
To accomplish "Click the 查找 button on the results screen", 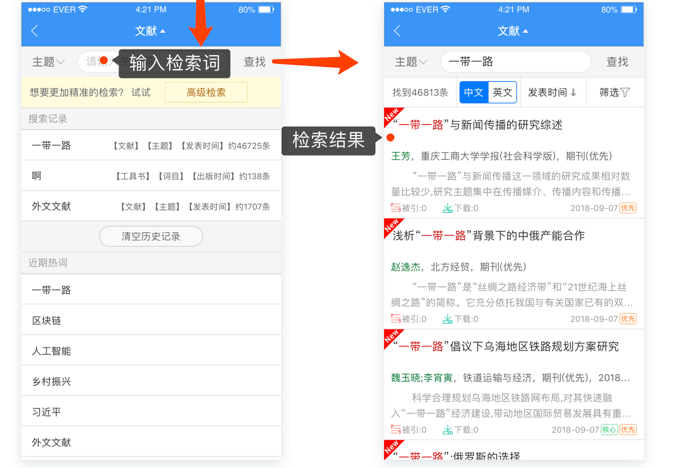I will click(x=617, y=62).
